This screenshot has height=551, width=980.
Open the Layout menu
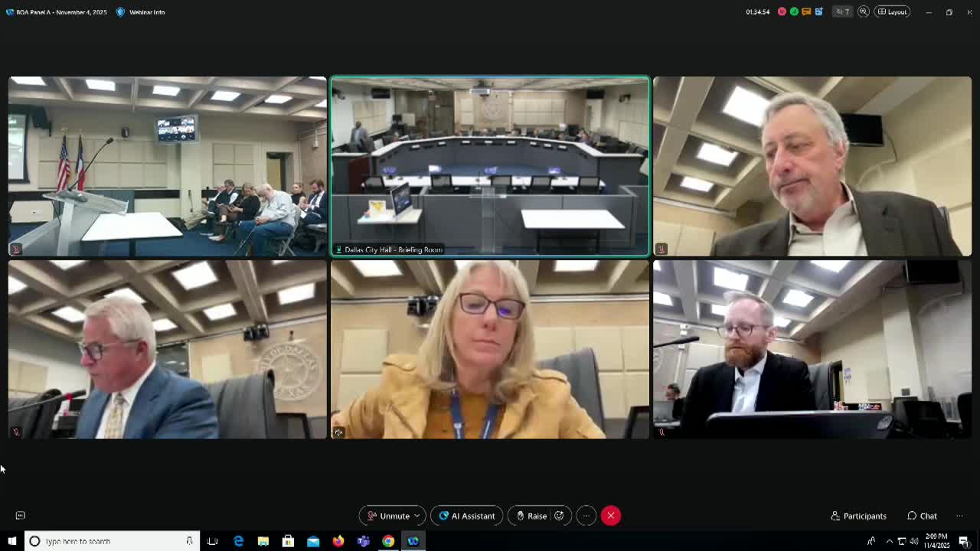coord(892,11)
